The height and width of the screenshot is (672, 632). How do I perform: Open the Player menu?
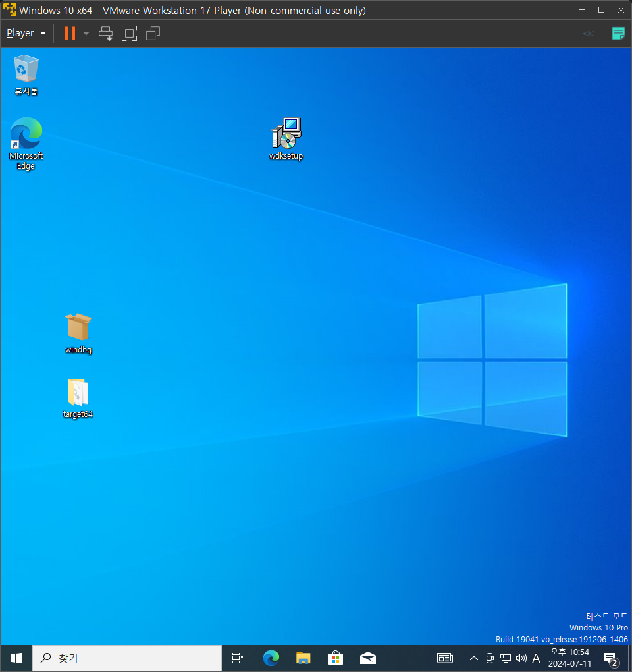[26, 33]
